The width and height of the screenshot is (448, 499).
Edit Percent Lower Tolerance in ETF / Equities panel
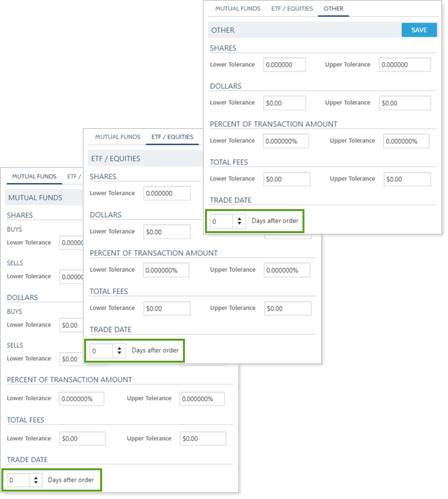(165, 270)
